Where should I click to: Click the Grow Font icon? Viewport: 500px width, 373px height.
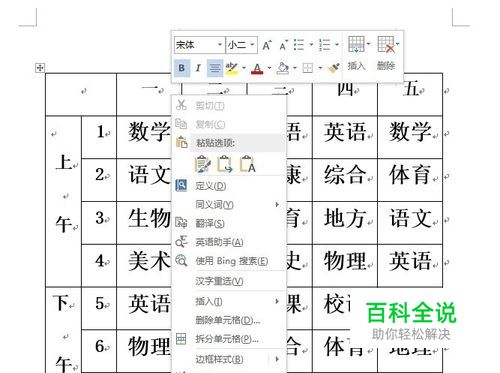tap(267, 45)
